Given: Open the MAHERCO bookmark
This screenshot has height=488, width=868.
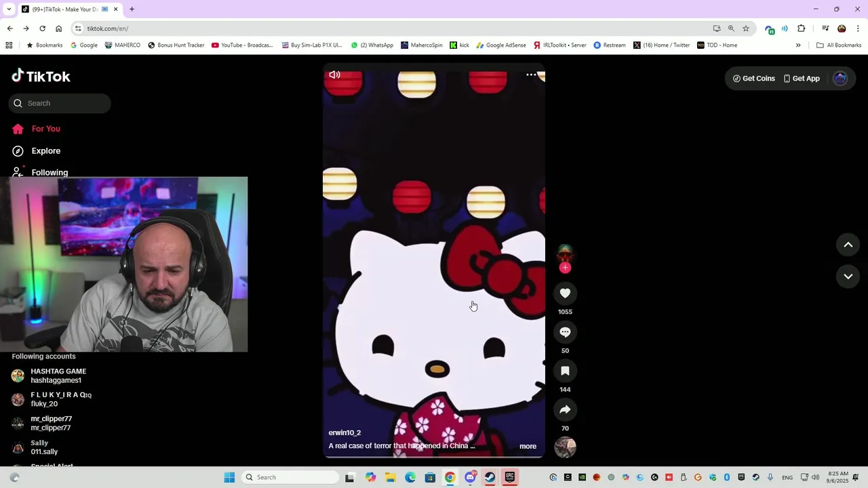Looking at the screenshot, I should pyautogui.click(x=123, y=45).
